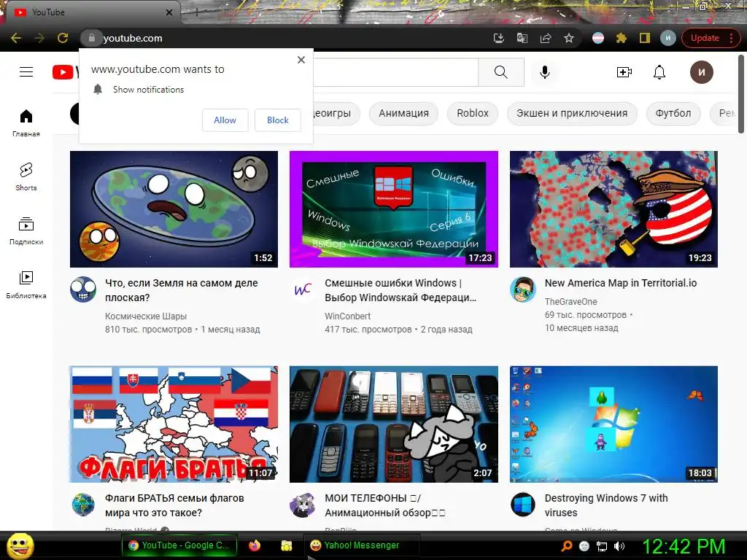
Task: Click the smiley start button on taskbar
Action: coord(20,545)
